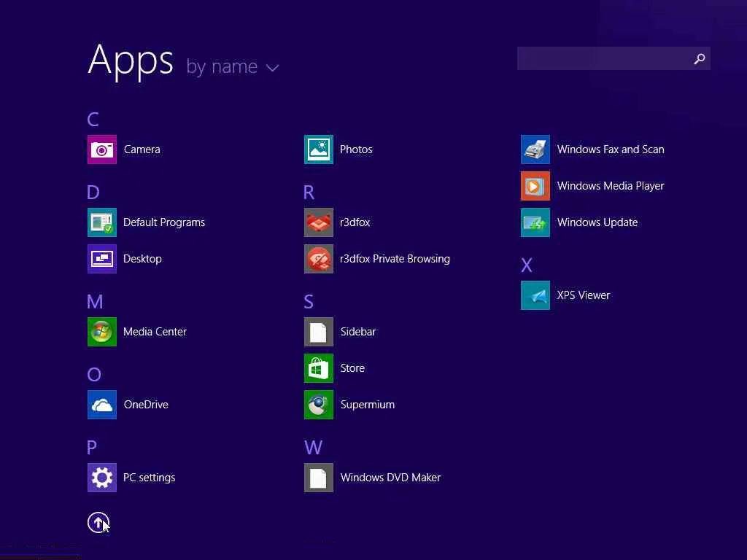Click the 'Windows Media Player' label

click(611, 186)
